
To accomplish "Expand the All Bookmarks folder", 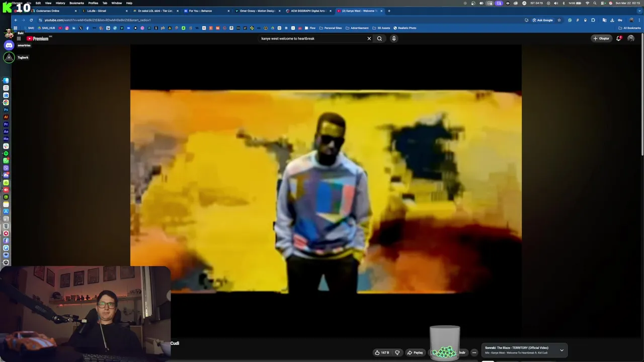I will coord(629,28).
